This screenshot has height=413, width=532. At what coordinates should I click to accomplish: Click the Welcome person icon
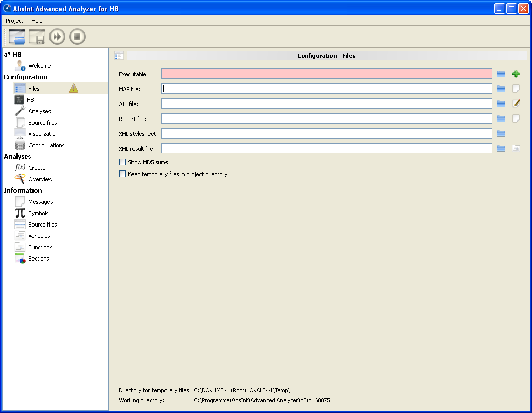coord(20,66)
